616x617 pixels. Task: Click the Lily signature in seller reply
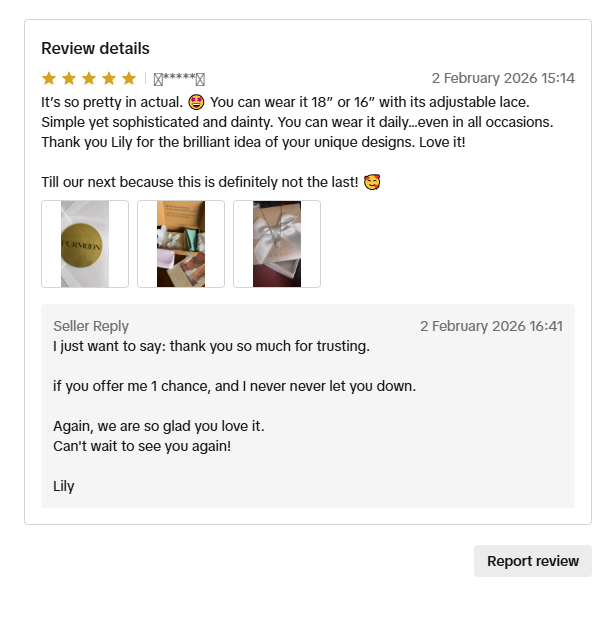pos(64,486)
